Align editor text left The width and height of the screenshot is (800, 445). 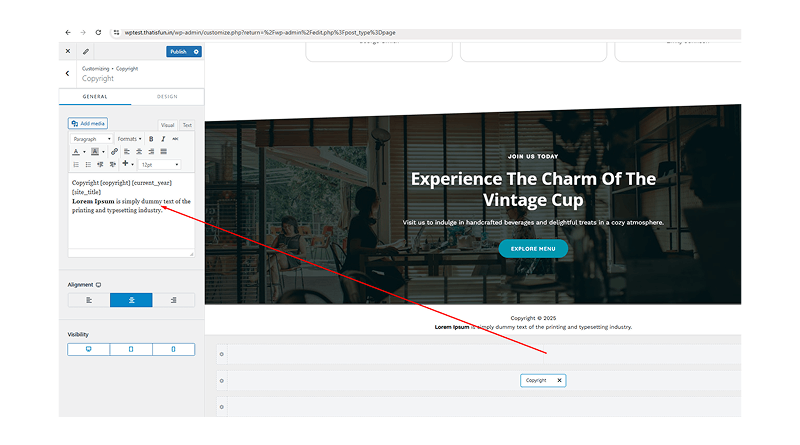coord(127,152)
